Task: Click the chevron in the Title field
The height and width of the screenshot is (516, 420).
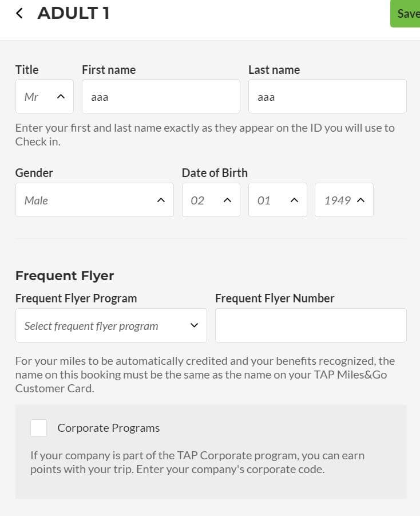Action: pyautogui.click(x=61, y=96)
